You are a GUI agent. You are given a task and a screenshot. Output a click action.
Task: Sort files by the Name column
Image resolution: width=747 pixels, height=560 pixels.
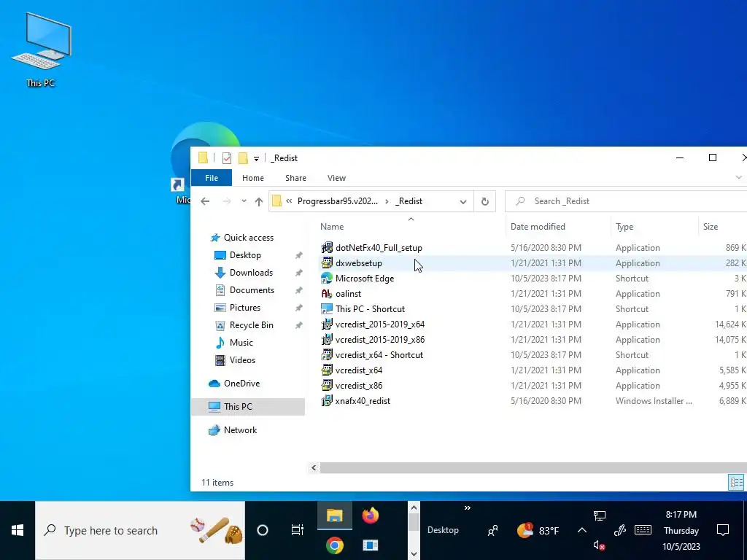click(332, 227)
